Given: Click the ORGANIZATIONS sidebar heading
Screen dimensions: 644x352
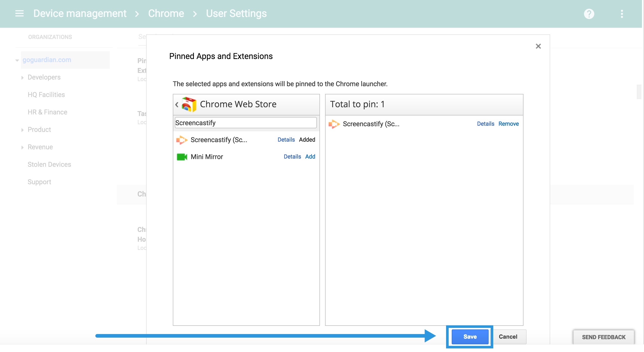Looking at the screenshot, I should [x=50, y=37].
